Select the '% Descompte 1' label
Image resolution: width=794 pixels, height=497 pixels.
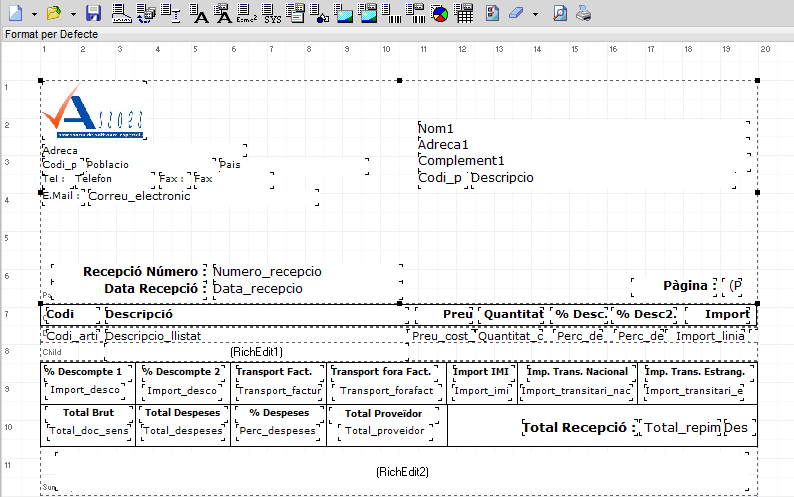(x=89, y=372)
